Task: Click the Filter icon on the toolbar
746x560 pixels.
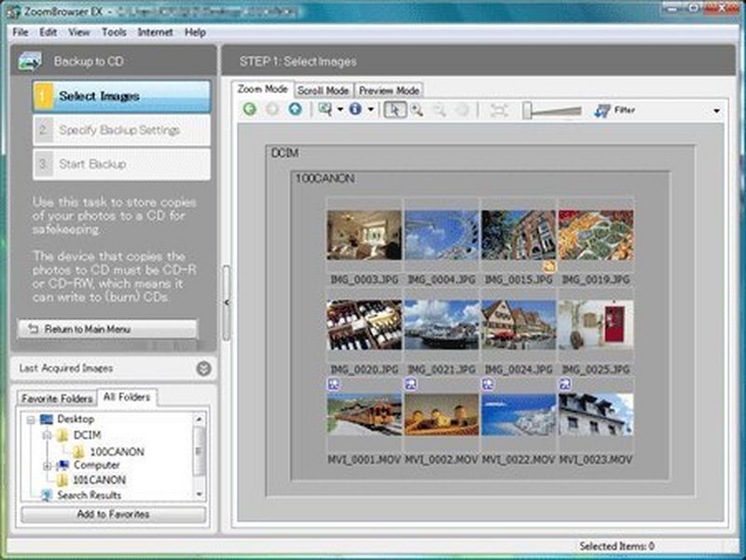Action: click(x=601, y=110)
